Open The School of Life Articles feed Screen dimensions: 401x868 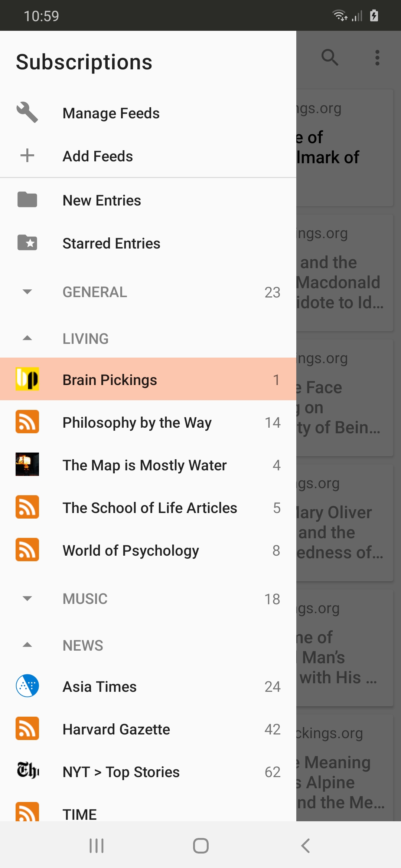[x=148, y=508]
